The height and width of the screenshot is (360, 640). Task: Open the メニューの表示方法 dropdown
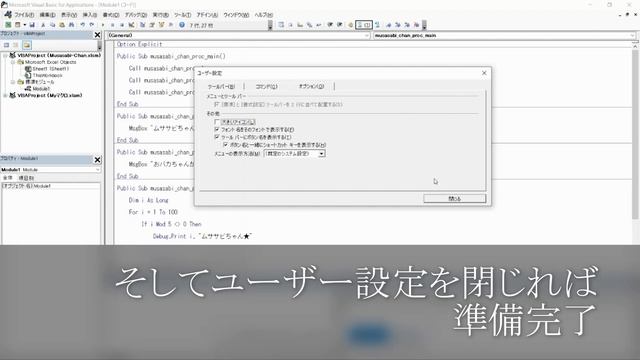(322, 154)
